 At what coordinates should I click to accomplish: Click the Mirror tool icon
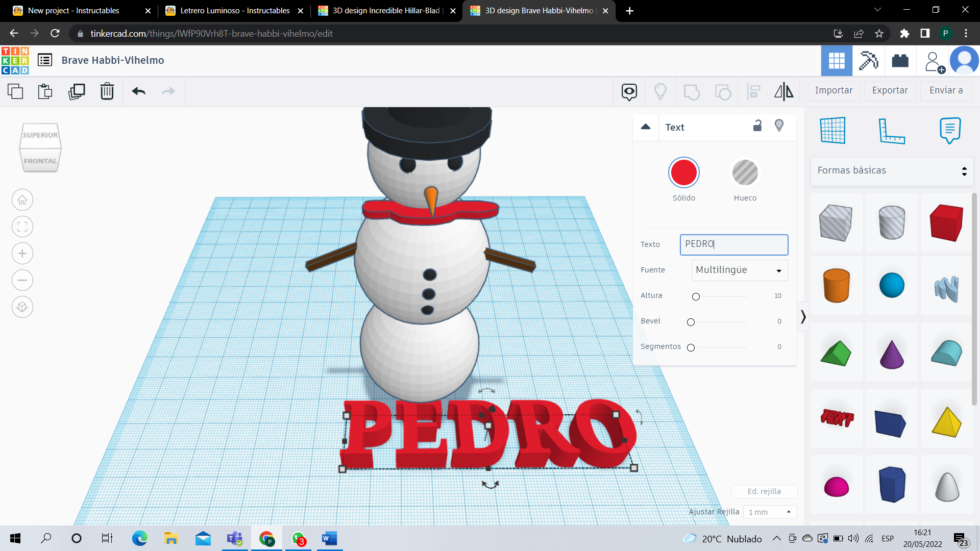783,91
